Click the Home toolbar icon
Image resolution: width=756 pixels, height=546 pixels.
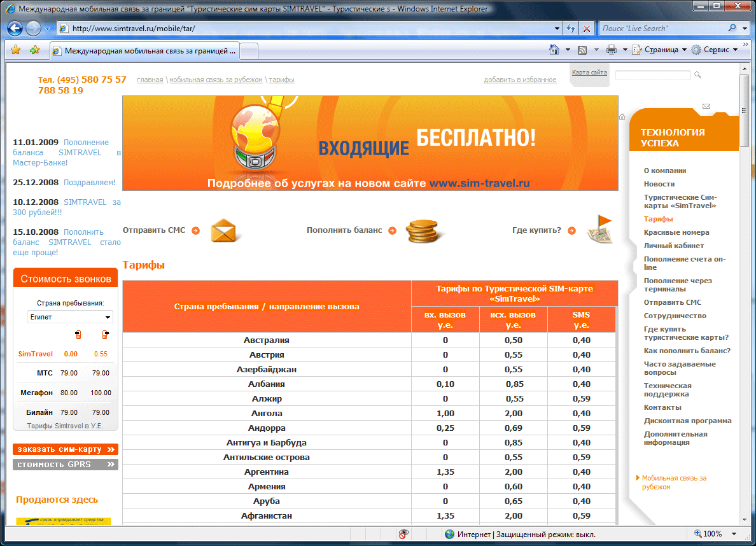click(x=554, y=50)
